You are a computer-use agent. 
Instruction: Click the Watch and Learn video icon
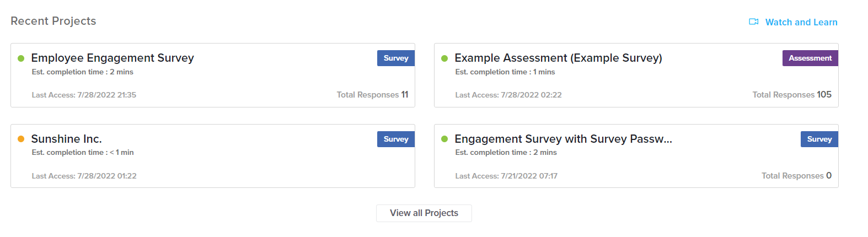(x=753, y=22)
